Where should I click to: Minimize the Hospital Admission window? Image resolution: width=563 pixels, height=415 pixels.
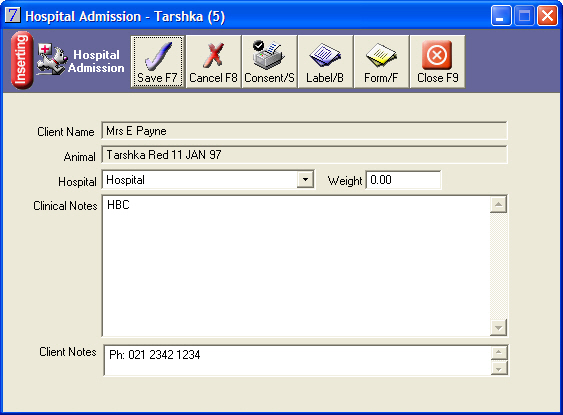501,16
